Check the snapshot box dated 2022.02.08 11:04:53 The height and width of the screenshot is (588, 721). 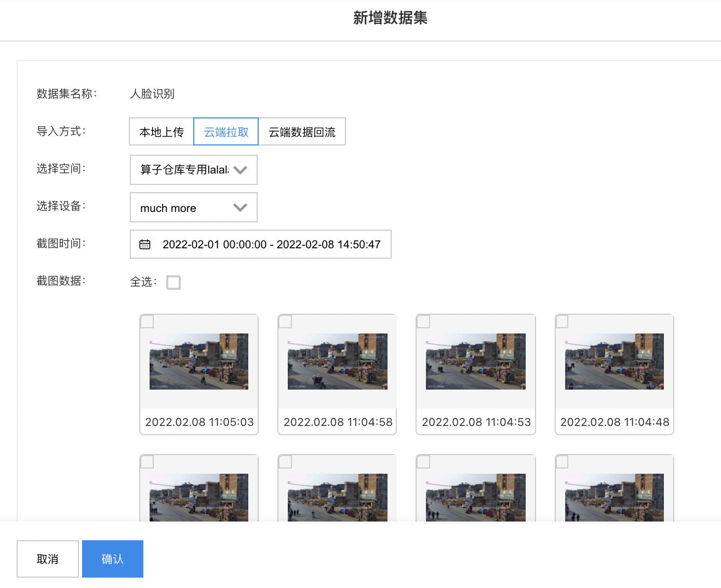pyautogui.click(x=423, y=322)
